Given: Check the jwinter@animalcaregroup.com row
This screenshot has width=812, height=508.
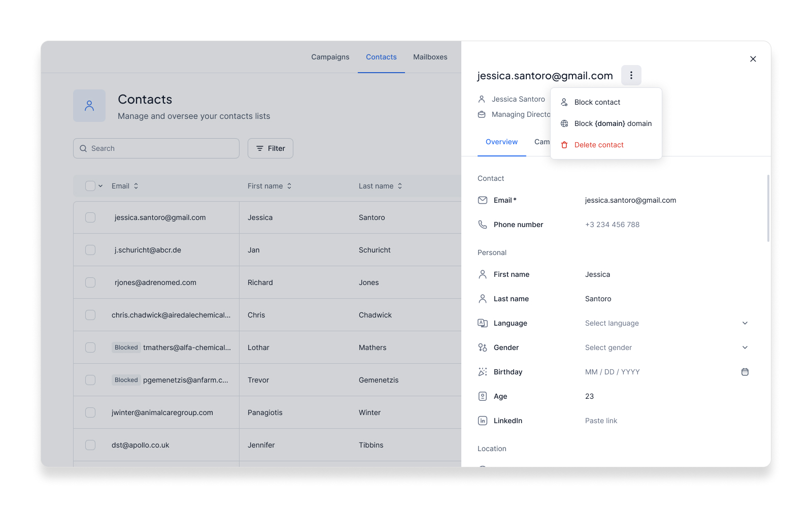Looking at the screenshot, I should (90, 412).
